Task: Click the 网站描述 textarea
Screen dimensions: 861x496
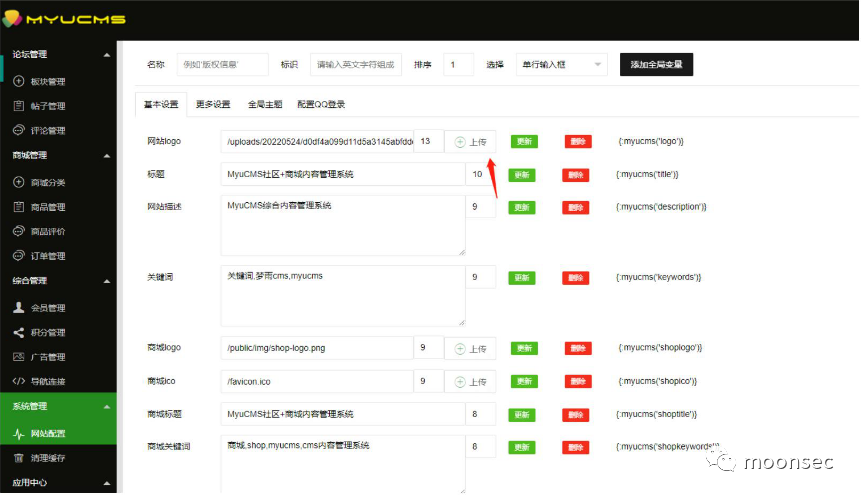Action: tap(343, 225)
